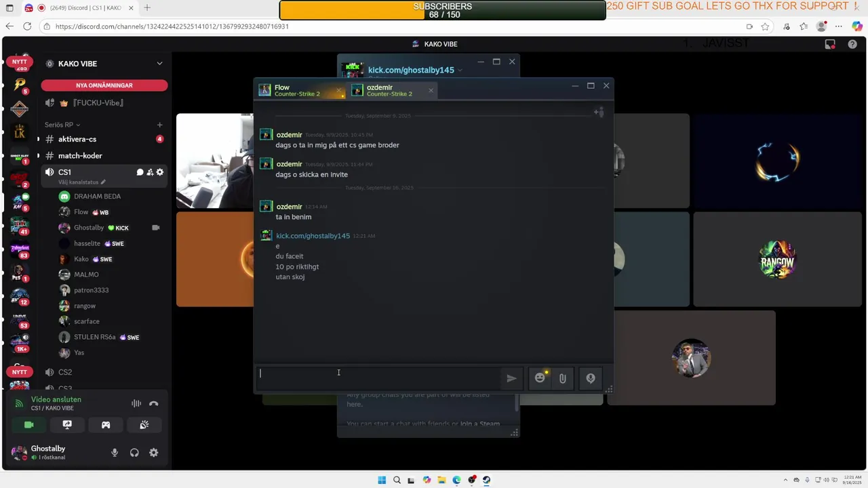
Task: Deafen Discord headphones
Action: (134, 453)
